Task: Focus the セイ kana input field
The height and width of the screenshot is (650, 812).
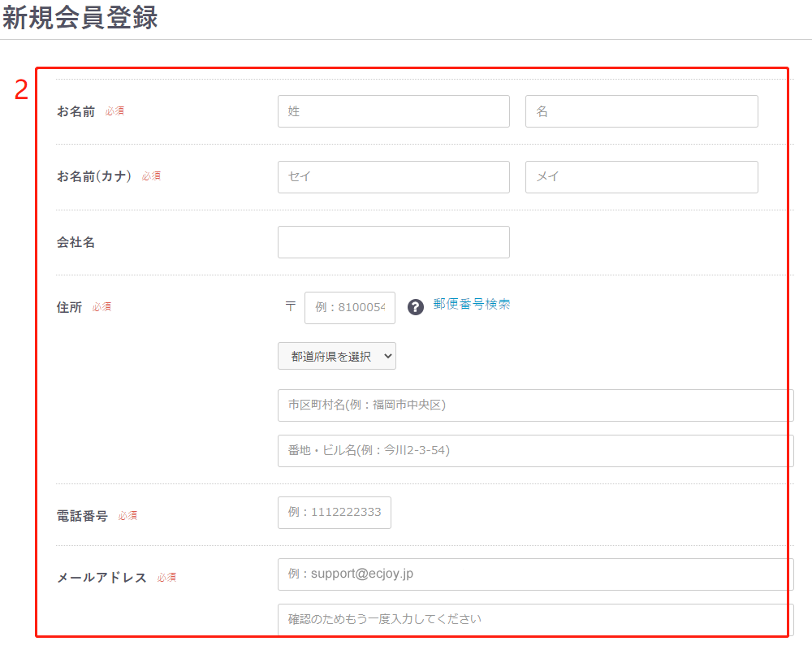Action: tap(393, 177)
